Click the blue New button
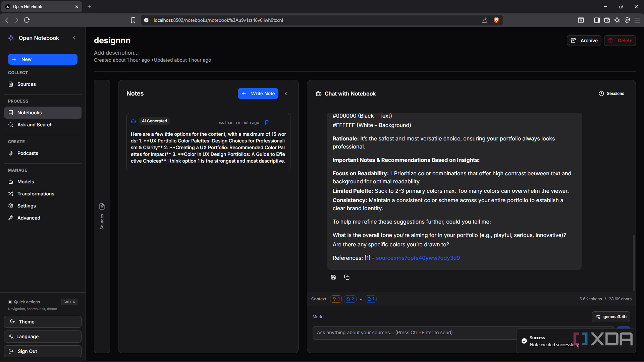Screen dimensions: 644x362 click(x=43, y=59)
